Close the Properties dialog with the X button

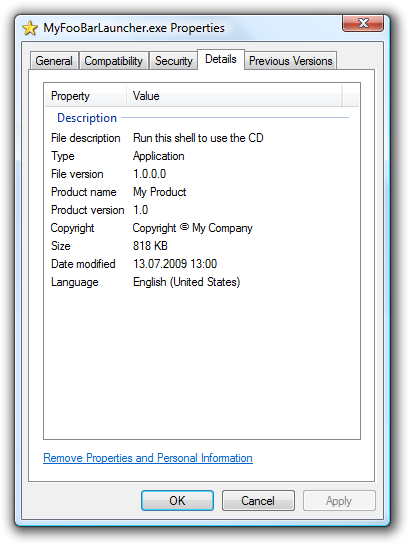363,23
